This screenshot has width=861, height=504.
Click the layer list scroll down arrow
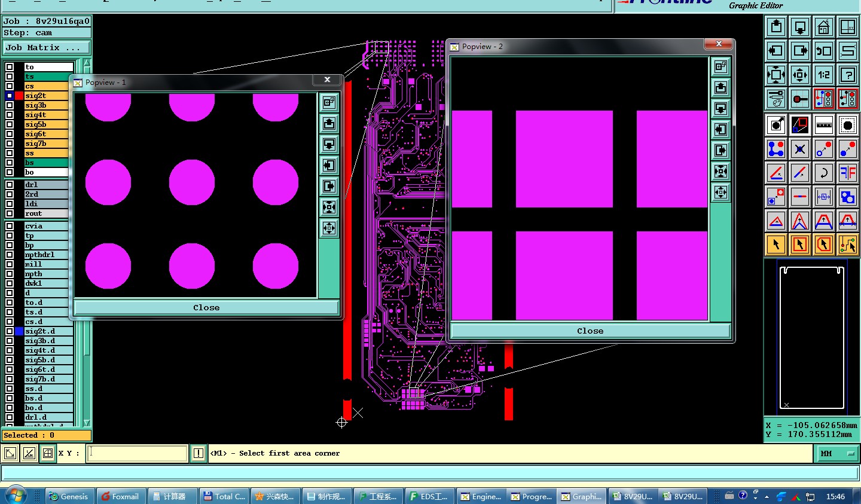click(x=87, y=422)
